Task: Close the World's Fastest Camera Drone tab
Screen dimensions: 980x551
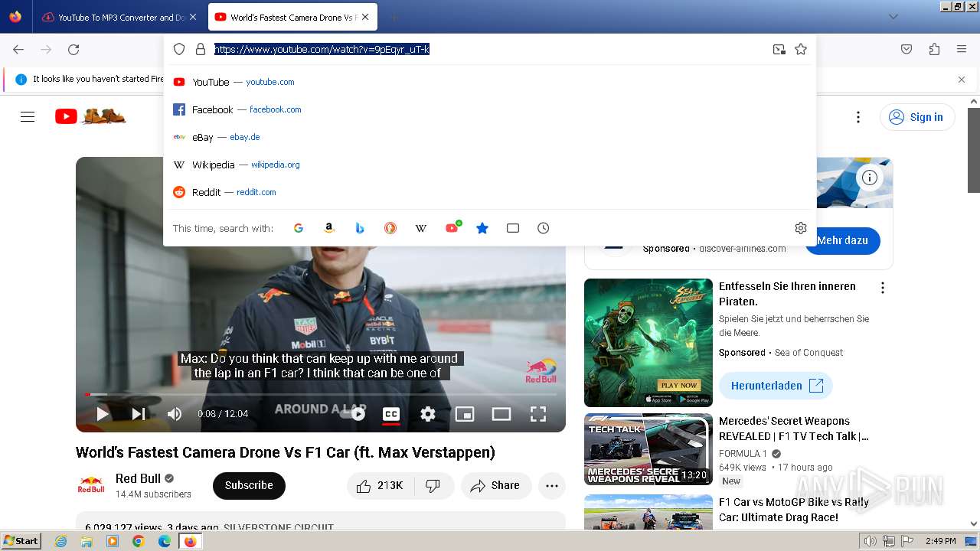Action: (x=365, y=17)
